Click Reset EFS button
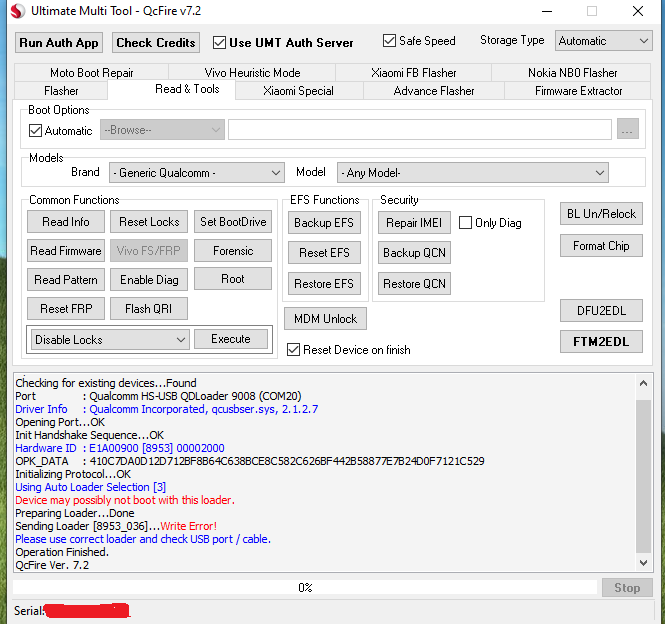Screen dimensions: 665x624 [324, 253]
